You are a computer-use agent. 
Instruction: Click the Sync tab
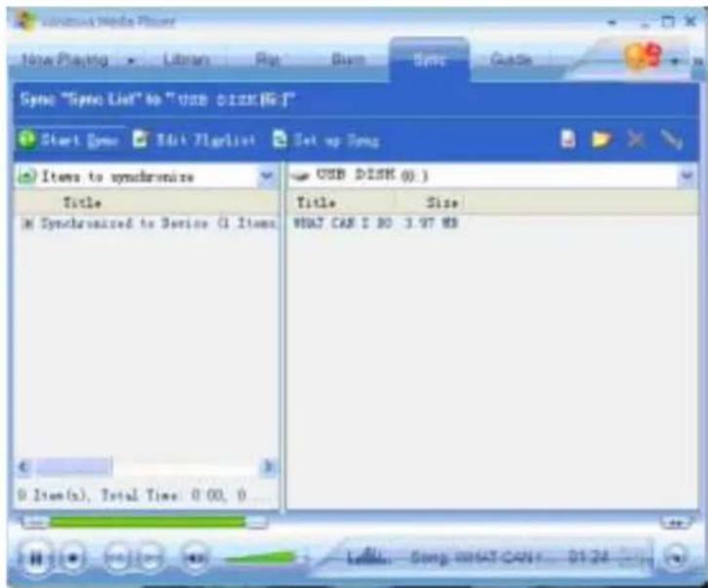point(429,59)
